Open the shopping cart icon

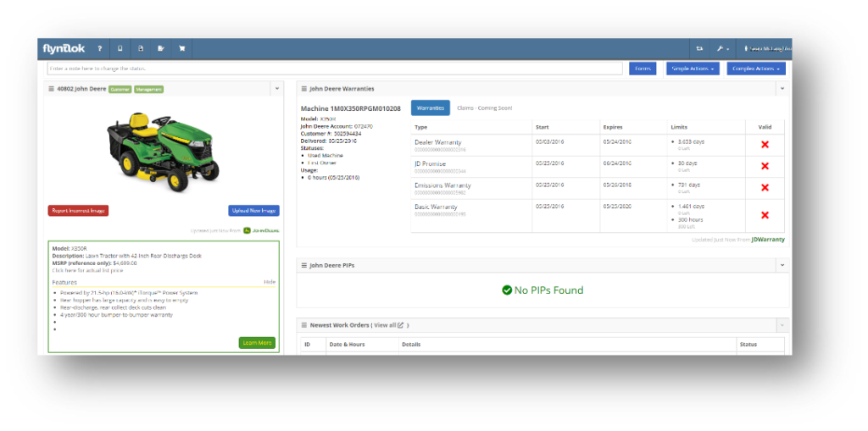pos(181,48)
